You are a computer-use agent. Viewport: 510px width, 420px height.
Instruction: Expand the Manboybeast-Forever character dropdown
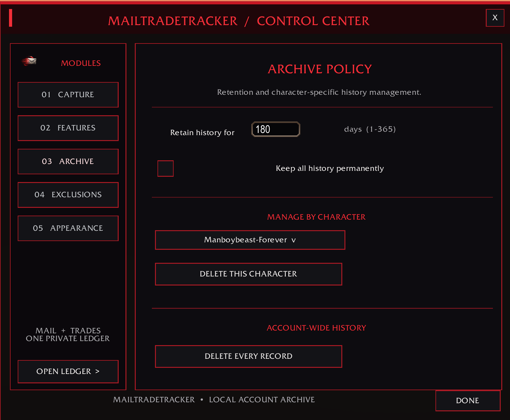pyautogui.click(x=250, y=240)
